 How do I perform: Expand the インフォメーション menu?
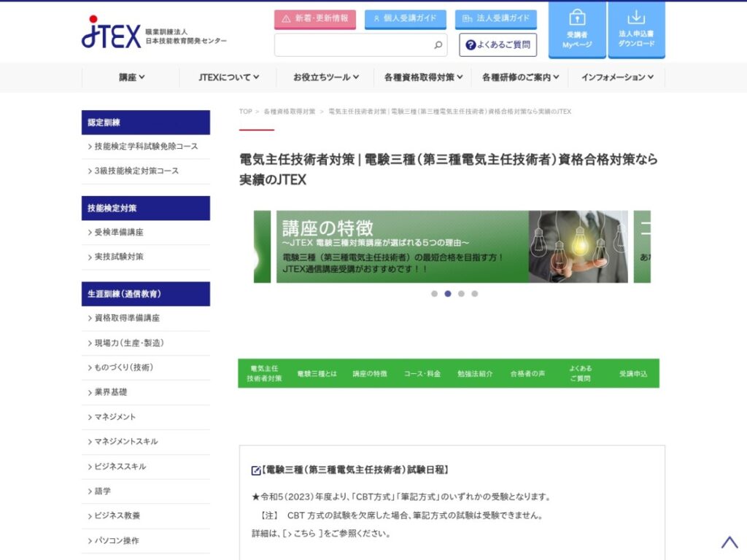[617, 77]
